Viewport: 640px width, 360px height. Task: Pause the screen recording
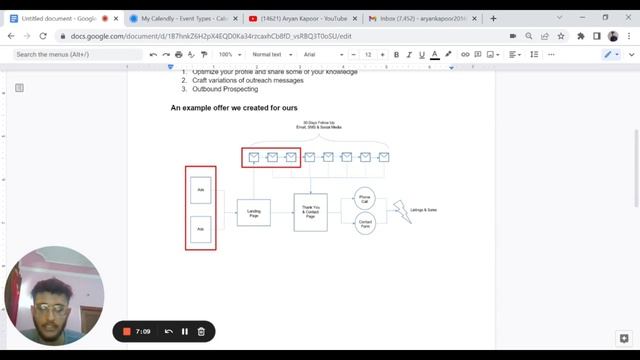click(185, 331)
